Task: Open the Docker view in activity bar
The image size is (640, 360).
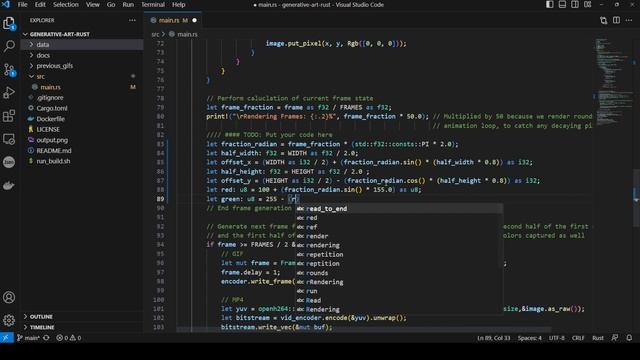Action: [9, 185]
